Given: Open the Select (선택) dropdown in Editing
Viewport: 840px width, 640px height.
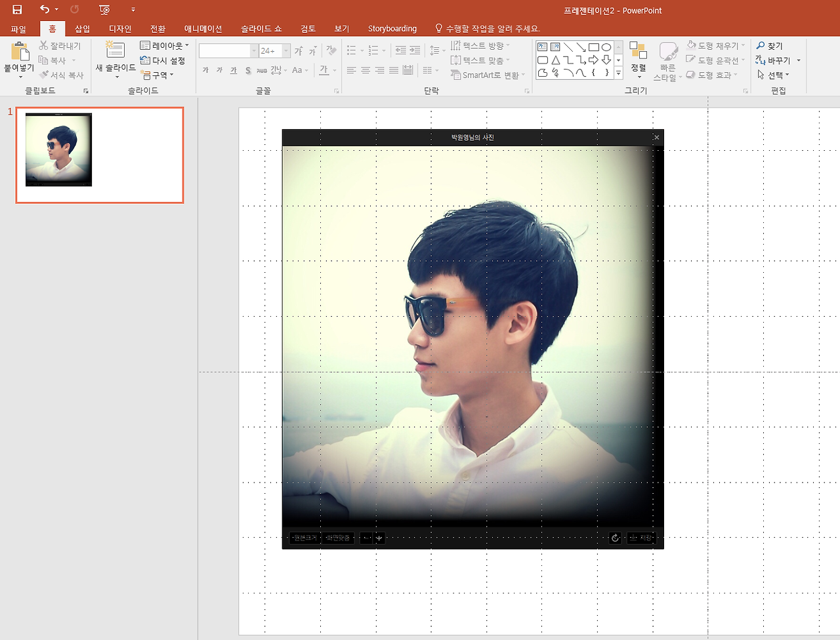Looking at the screenshot, I should [x=773, y=75].
